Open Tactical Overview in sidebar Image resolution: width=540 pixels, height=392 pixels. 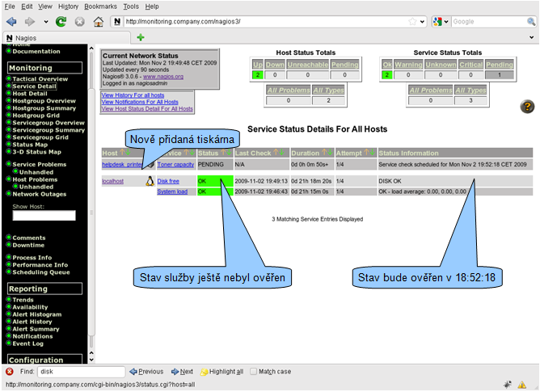pyautogui.click(x=40, y=79)
